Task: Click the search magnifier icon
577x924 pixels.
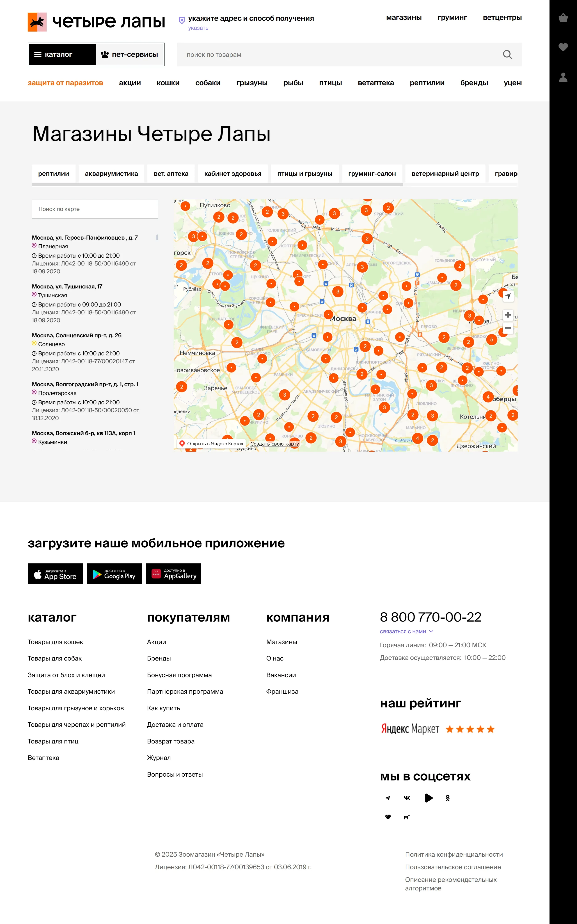Action: [507, 55]
